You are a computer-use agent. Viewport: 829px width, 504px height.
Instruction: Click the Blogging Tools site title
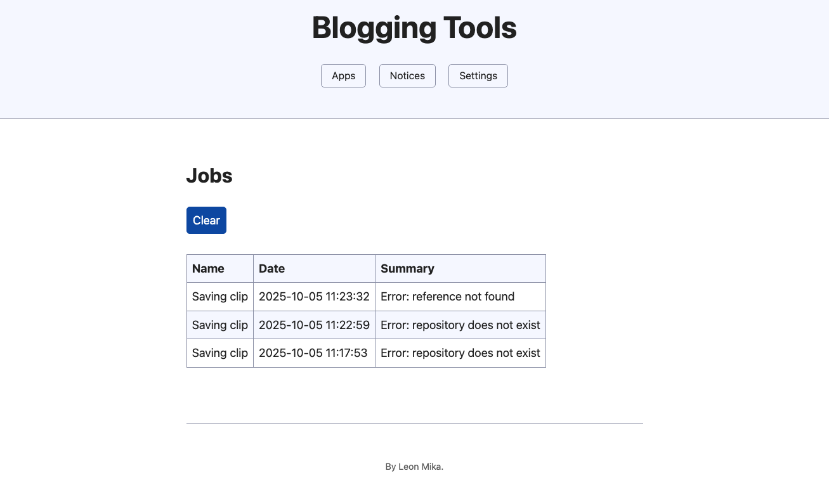414,29
